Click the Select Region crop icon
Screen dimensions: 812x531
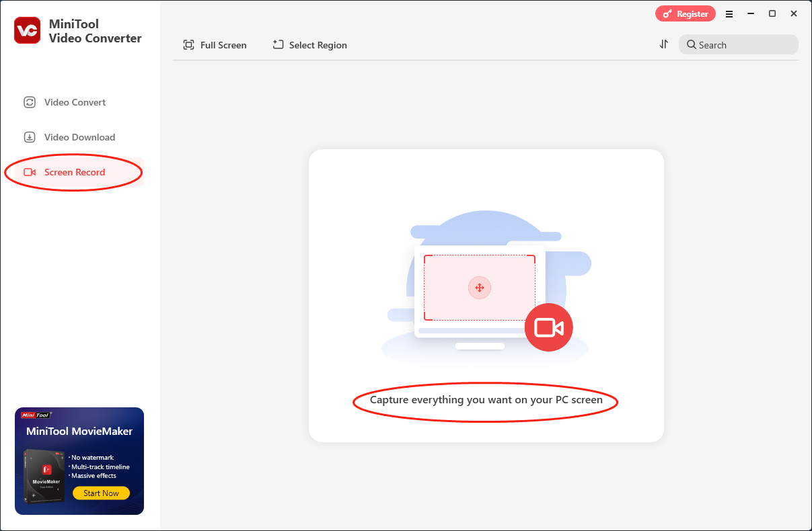(278, 44)
